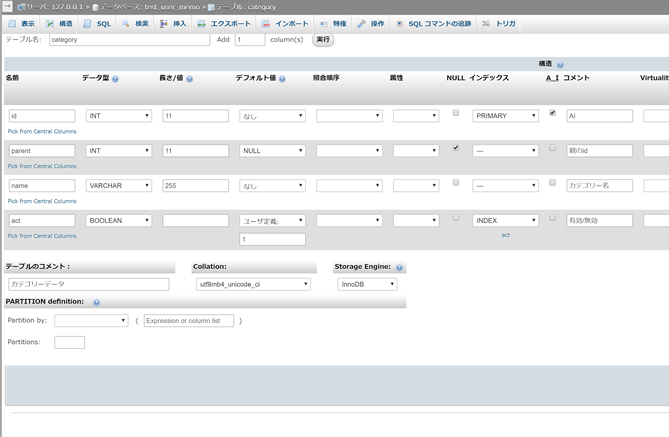Open VARCHAR data type dropdown for name
This screenshot has width=669, height=437.
tap(119, 186)
